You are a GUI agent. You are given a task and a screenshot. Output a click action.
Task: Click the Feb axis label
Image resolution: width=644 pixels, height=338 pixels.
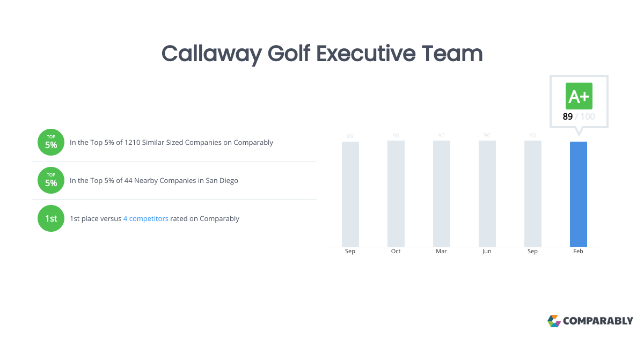pos(578,252)
